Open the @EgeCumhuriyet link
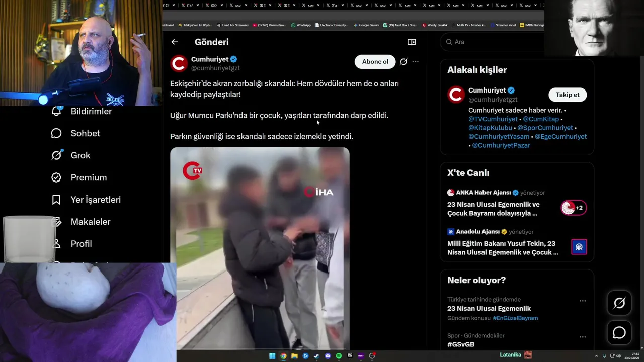The image size is (644, 362). click(x=560, y=136)
